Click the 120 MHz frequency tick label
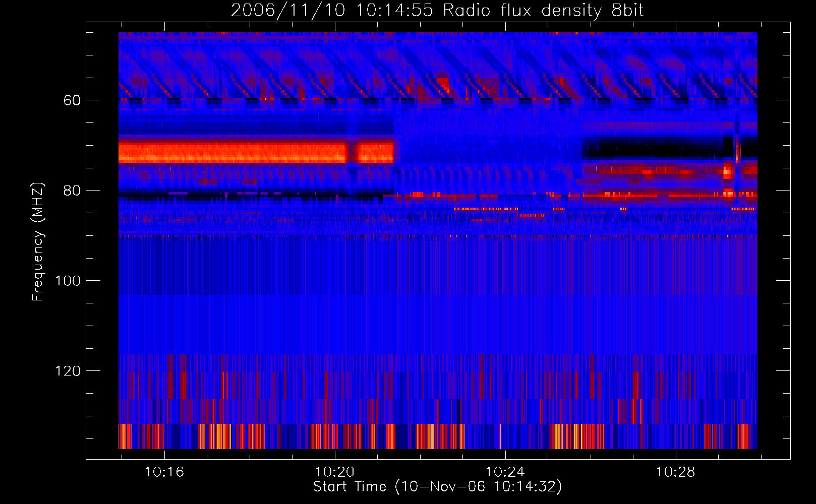816x504 pixels. click(x=68, y=371)
